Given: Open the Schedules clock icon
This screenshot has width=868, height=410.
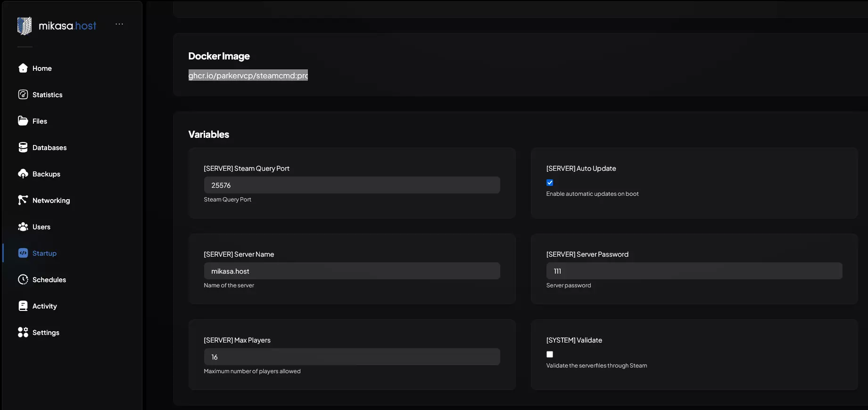Looking at the screenshot, I should coord(23,280).
